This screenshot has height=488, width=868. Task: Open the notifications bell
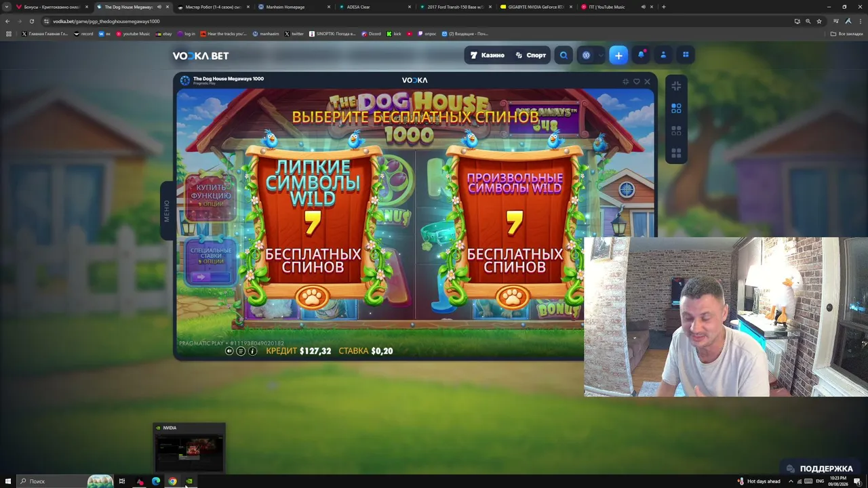click(x=641, y=55)
